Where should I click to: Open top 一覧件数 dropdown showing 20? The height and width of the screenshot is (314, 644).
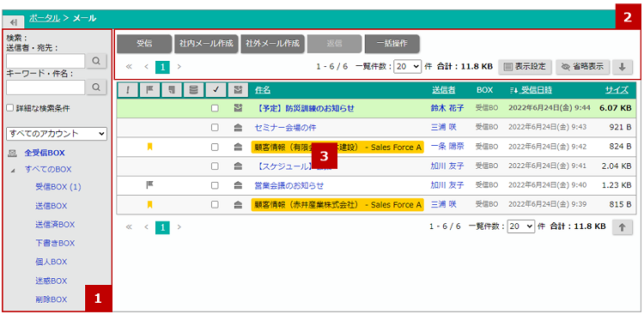coord(407,67)
